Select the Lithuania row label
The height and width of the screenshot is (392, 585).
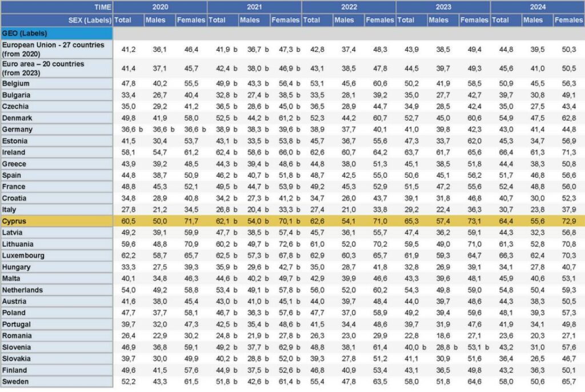(57, 244)
